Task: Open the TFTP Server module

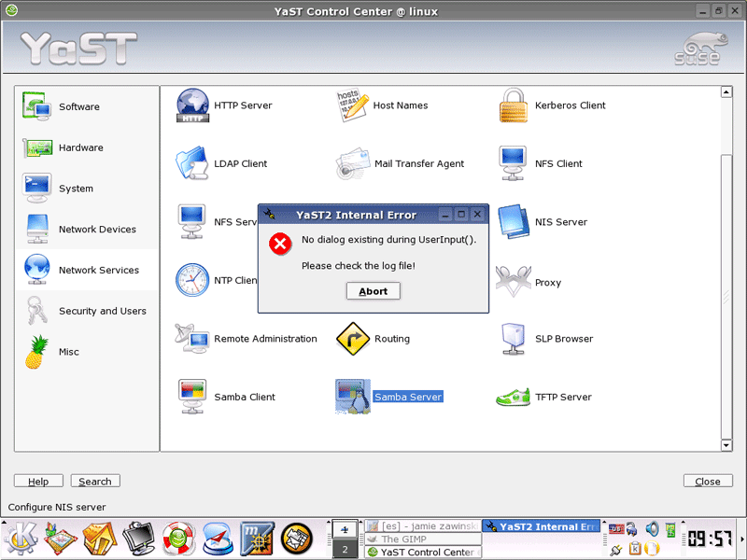Action: [x=544, y=397]
